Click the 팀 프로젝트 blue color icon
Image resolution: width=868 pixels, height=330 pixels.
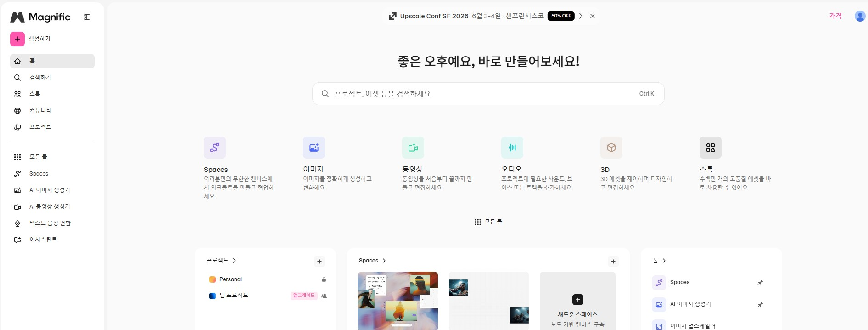click(x=213, y=296)
